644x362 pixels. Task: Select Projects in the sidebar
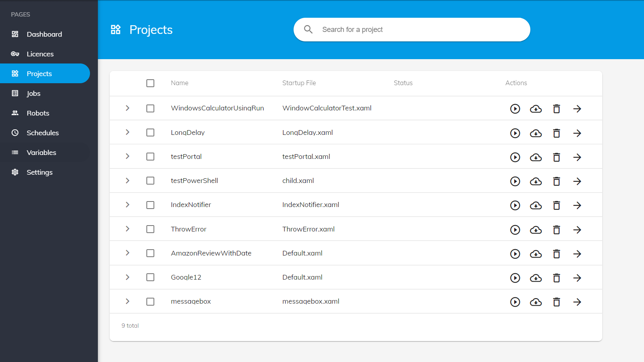(45, 74)
